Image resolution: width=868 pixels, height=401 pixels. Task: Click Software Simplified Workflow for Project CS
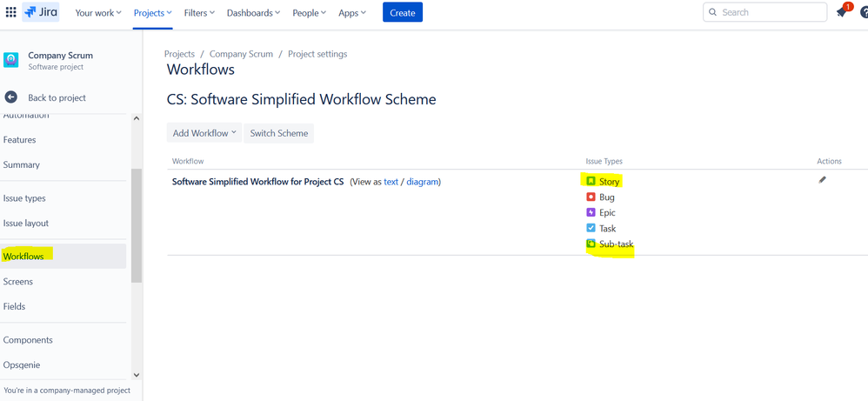coord(258,181)
